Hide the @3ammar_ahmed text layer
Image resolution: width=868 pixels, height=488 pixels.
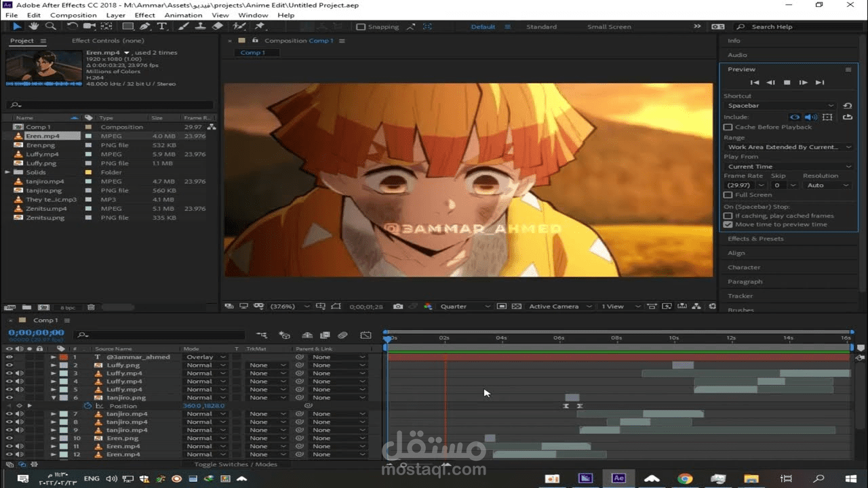[9, 357]
